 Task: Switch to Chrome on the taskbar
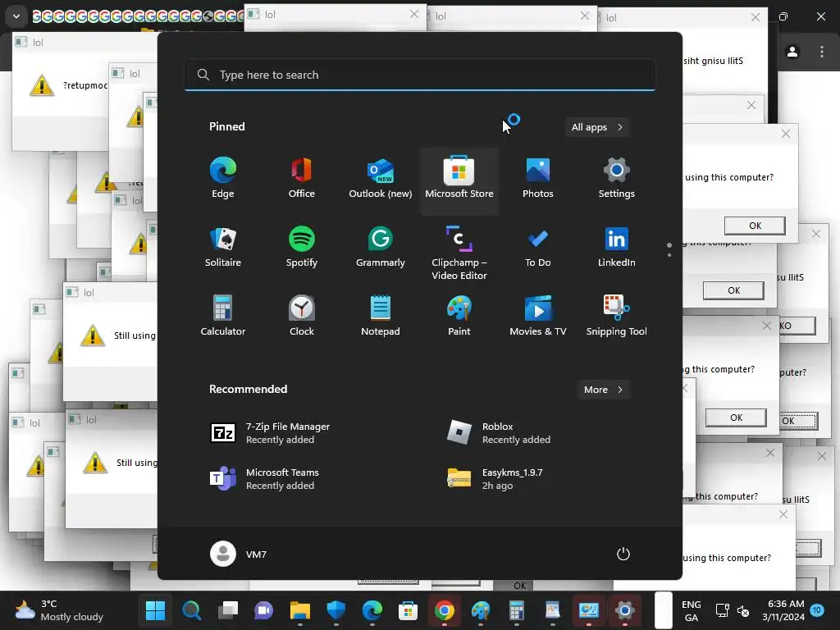[444, 610]
